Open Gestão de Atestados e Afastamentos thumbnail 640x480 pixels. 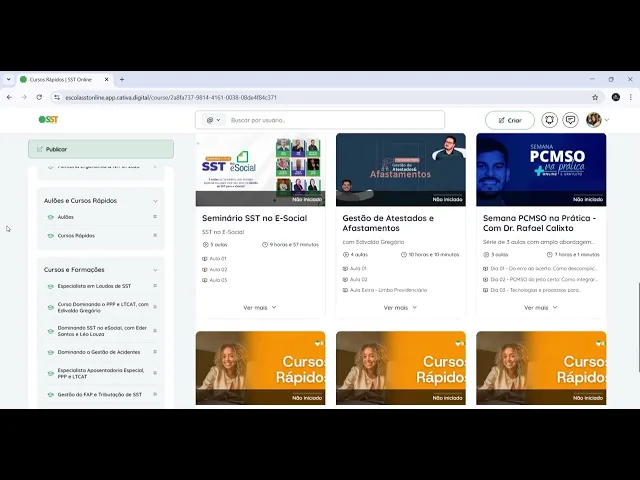pos(401,169)
